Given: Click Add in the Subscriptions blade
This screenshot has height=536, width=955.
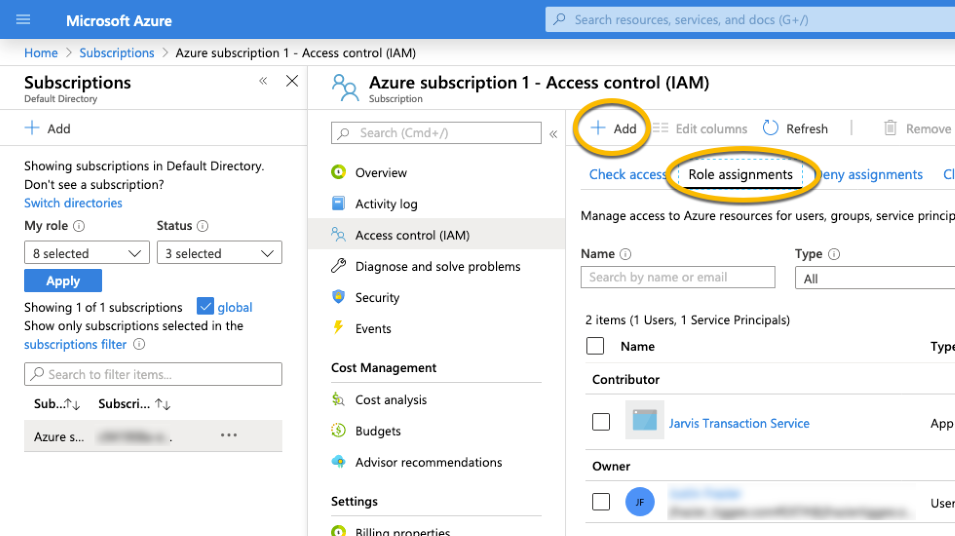Looking at the screenshot, I should (48, 128).
